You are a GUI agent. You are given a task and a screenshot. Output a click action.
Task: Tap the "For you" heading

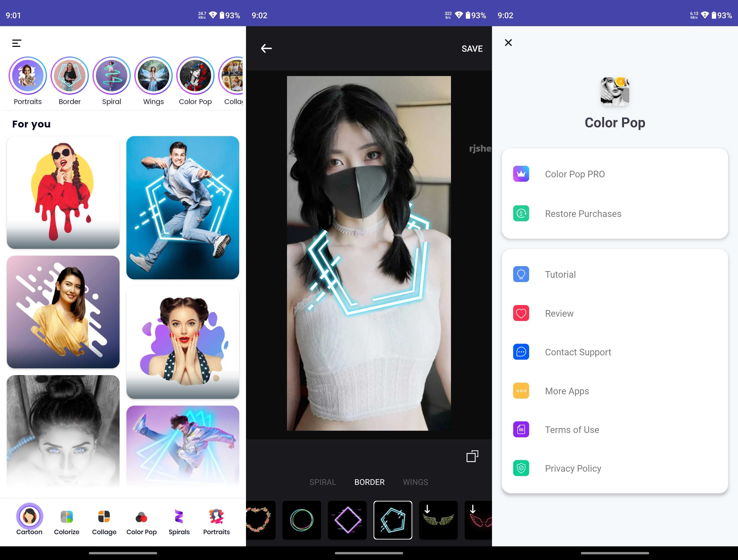[x=31, y=124]
